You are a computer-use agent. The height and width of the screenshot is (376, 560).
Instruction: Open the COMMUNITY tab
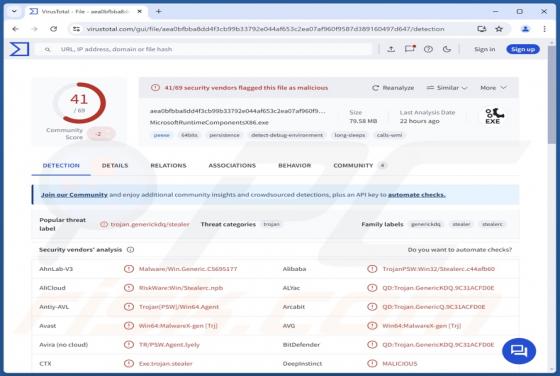pyautogui.click(x=359, y=165)
